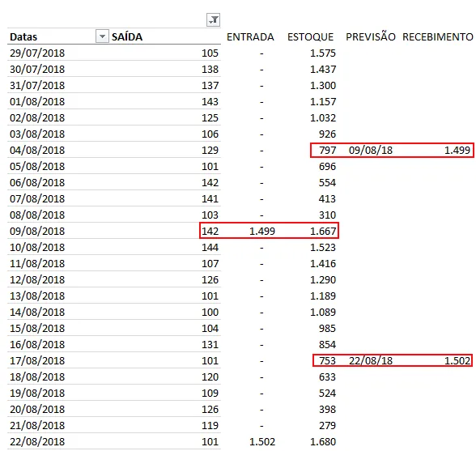
Task: Click date cell 03/08/2018
Action: click(x=37, y=134)
